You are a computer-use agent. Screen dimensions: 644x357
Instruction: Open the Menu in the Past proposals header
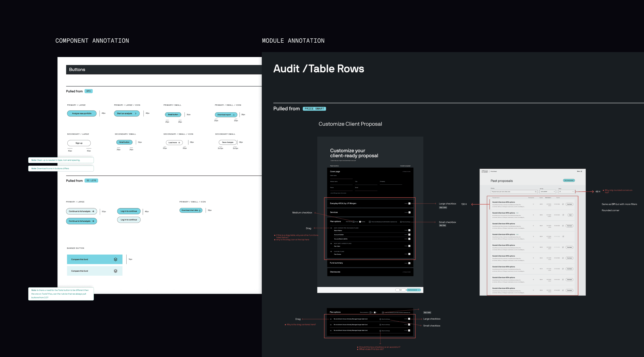pyautogui.click(x=580, y=171)
